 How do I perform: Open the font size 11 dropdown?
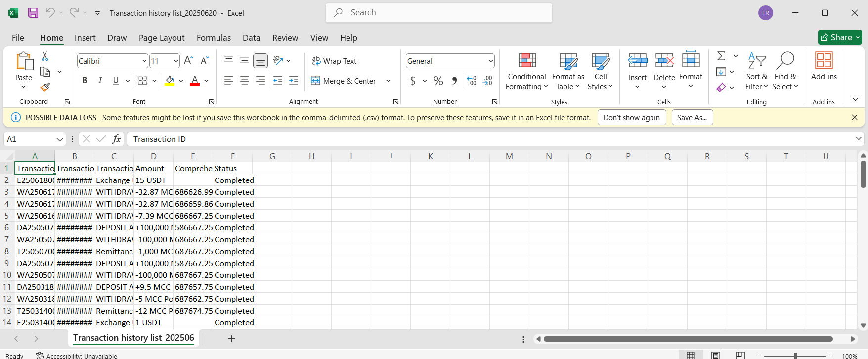coord(176,61)
